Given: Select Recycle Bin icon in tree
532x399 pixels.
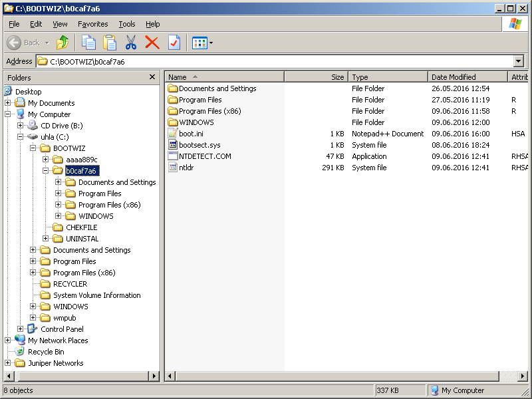Looking at the screenshot, I should (x=20, y=352).
